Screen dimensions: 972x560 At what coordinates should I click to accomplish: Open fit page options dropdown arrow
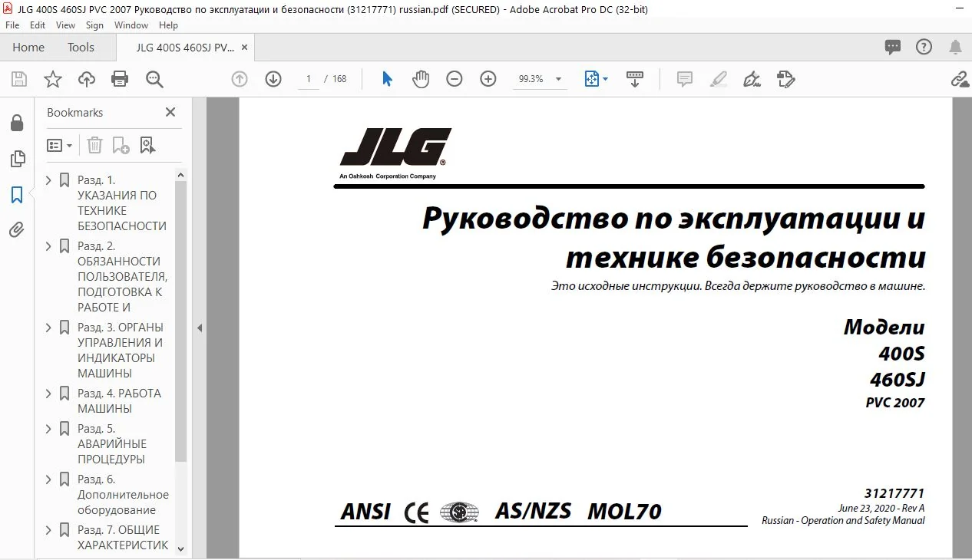pyautogui.click(x=605, y=79)
